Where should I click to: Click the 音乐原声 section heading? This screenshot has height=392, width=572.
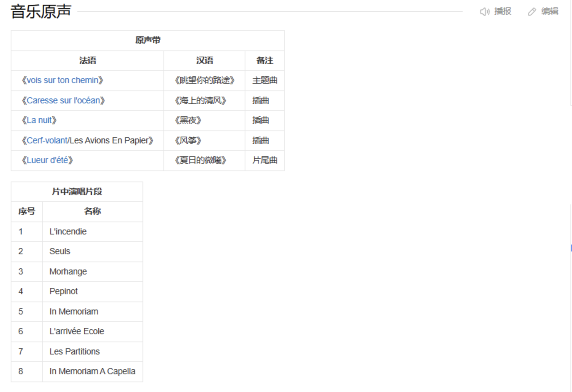(41, 11)
